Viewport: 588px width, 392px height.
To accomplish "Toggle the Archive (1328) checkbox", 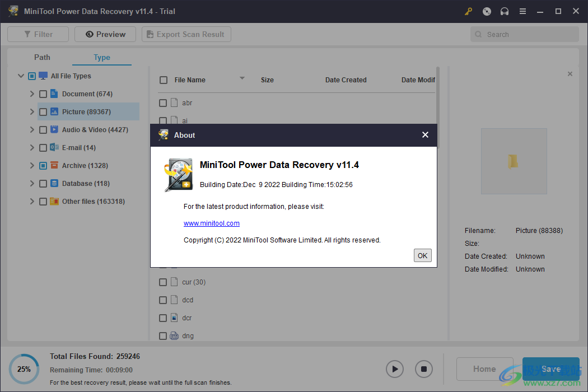I will point(43,165).
